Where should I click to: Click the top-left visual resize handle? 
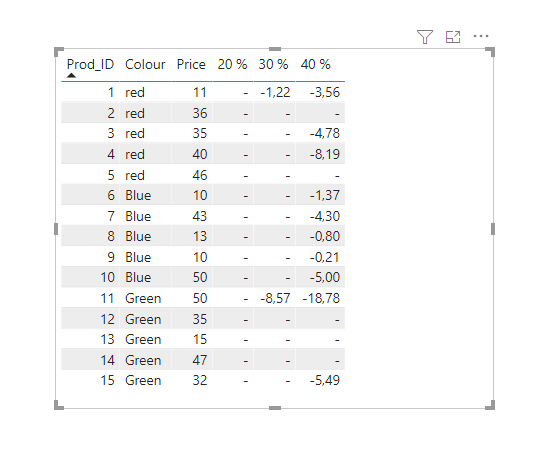59,52
